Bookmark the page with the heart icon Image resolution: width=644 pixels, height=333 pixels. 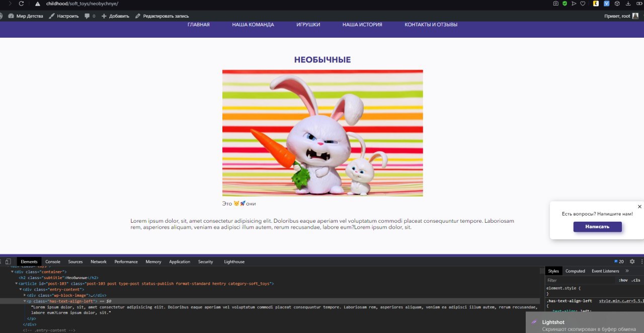tap(583, 4)
